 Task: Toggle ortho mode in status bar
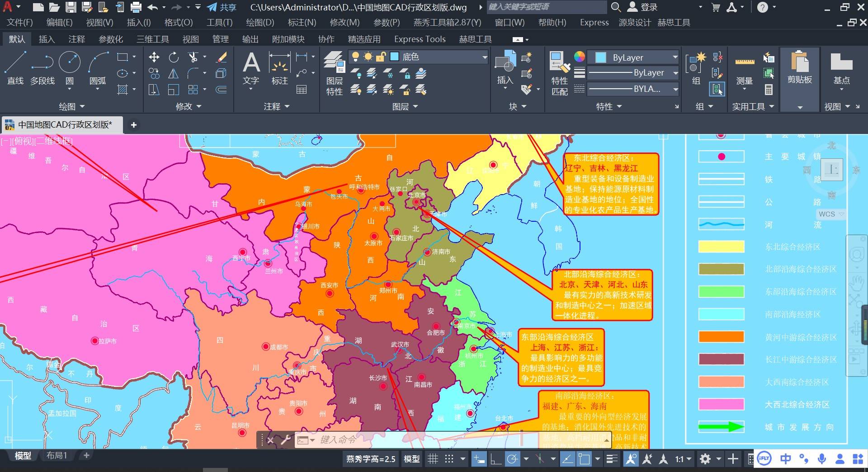tap(496, 459)
